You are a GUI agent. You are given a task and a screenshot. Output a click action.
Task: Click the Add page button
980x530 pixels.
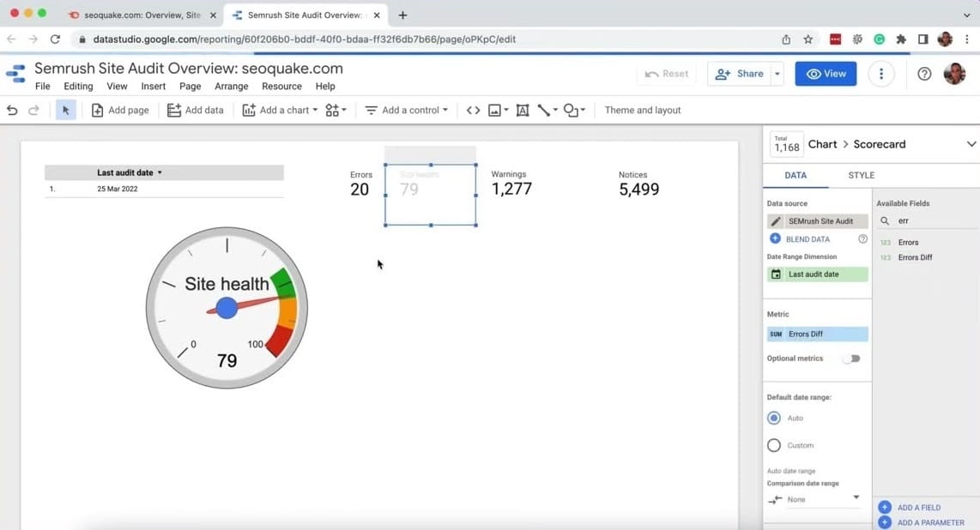coord(120,111)
